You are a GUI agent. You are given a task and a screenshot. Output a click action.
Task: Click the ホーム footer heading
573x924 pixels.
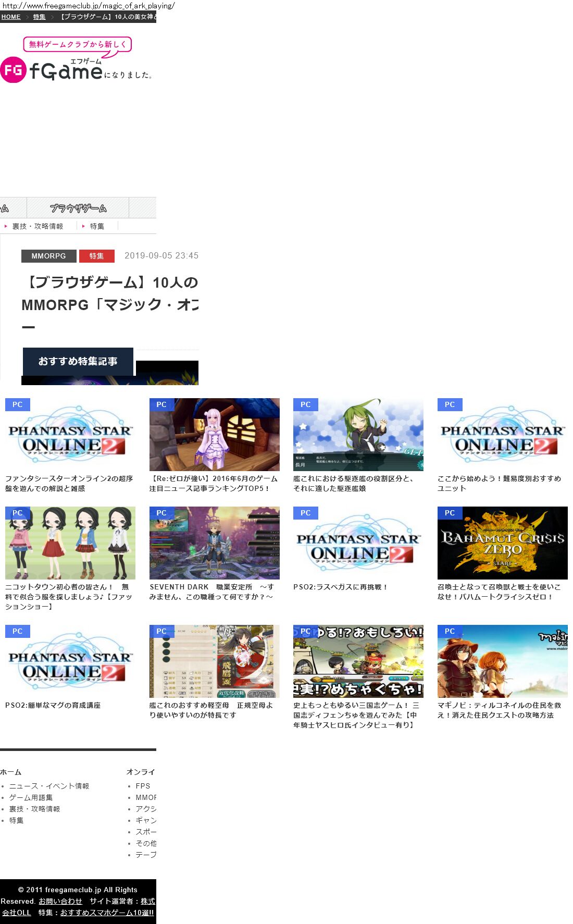point(10,772)
